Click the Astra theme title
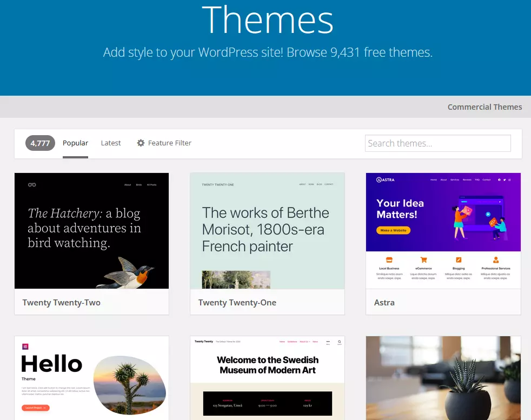The image size is (531, 420). (x=384, y=303)
